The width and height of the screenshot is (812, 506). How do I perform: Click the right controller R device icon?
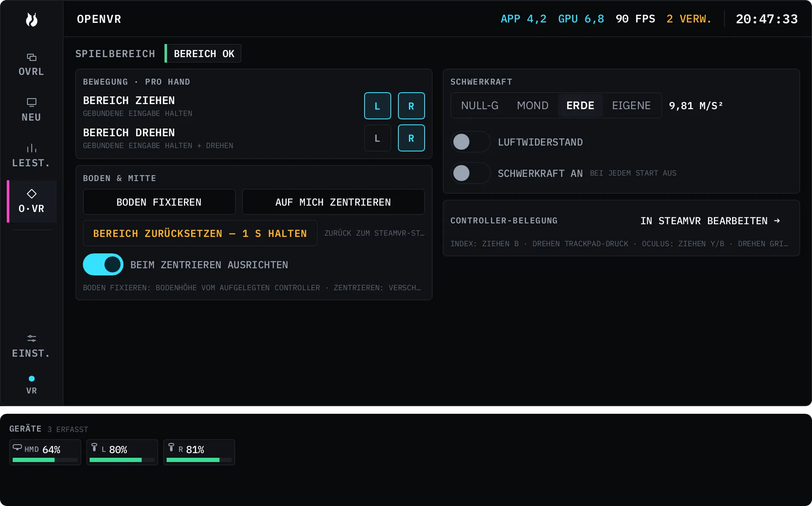click(x=171, y=448)
